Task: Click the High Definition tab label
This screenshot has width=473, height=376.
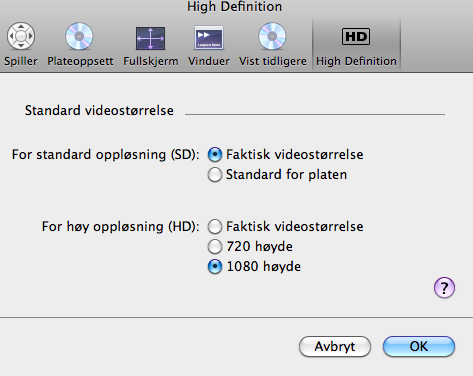Action: 356,61
